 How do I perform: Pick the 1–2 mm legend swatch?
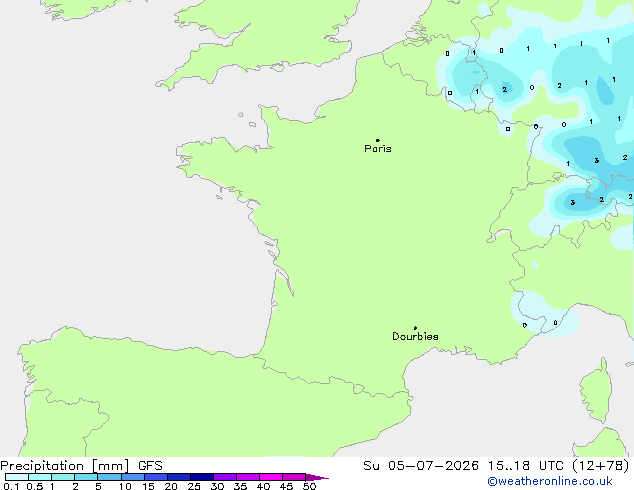tap(63, 477)
